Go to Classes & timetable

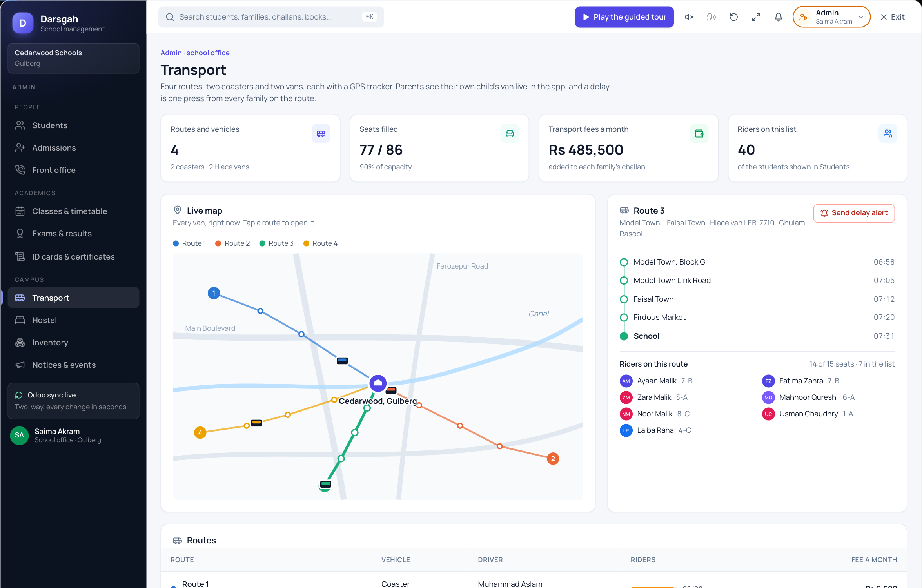[73, 211]
